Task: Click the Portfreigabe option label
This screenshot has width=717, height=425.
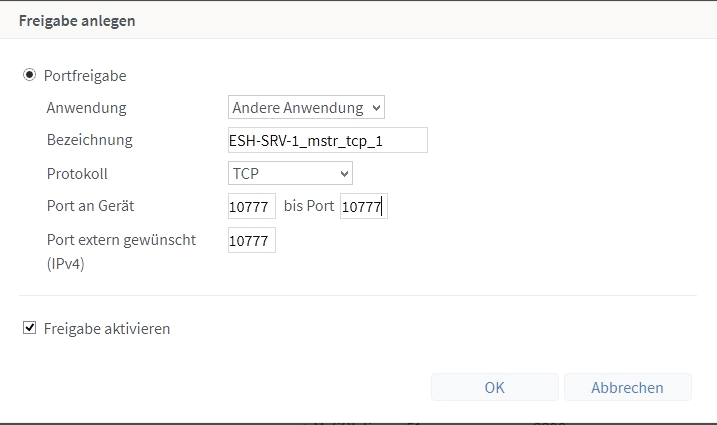Action: [x=85, y=75]
